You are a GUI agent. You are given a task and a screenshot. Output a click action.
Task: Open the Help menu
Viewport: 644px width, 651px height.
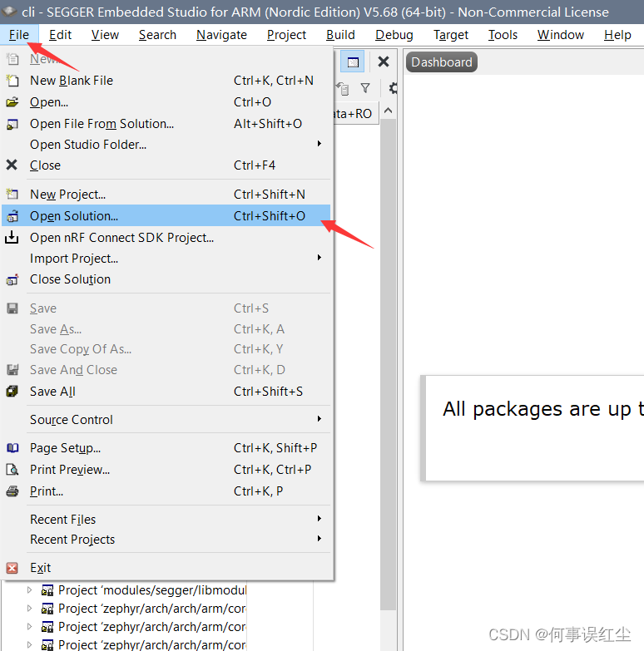(617, 35)
